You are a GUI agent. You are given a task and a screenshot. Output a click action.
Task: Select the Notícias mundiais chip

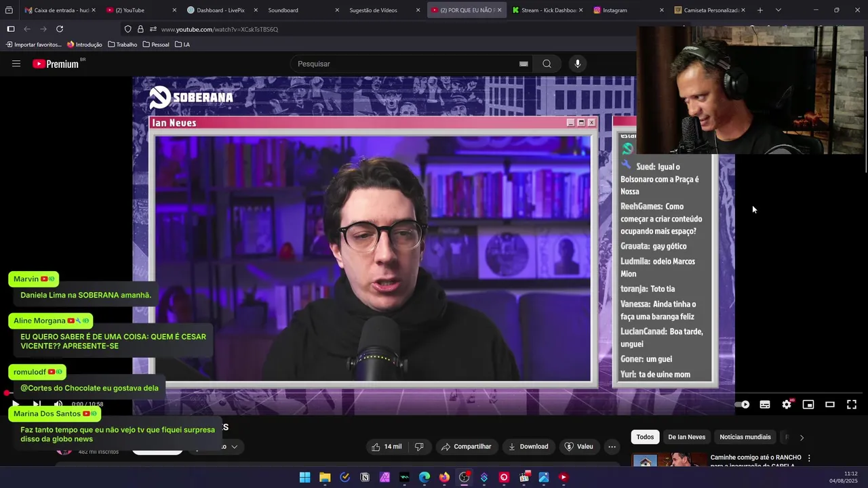coord(745,437)
